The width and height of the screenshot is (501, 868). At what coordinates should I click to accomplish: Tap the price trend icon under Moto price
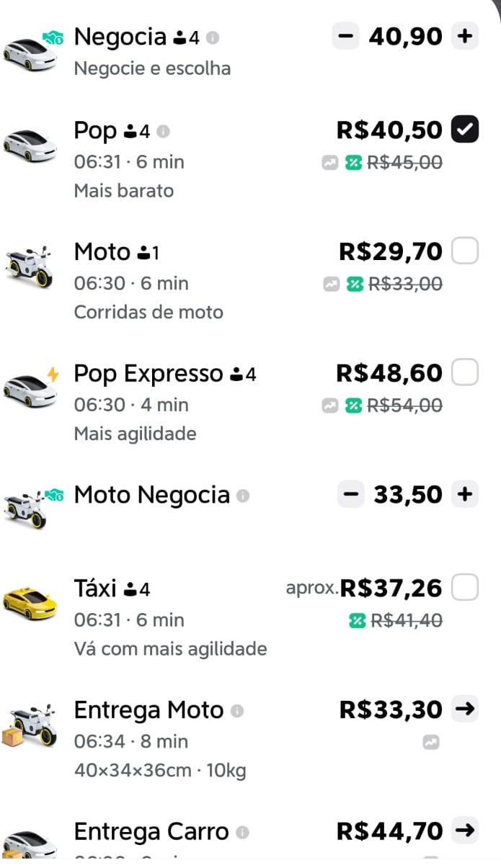tap(330, 285)
